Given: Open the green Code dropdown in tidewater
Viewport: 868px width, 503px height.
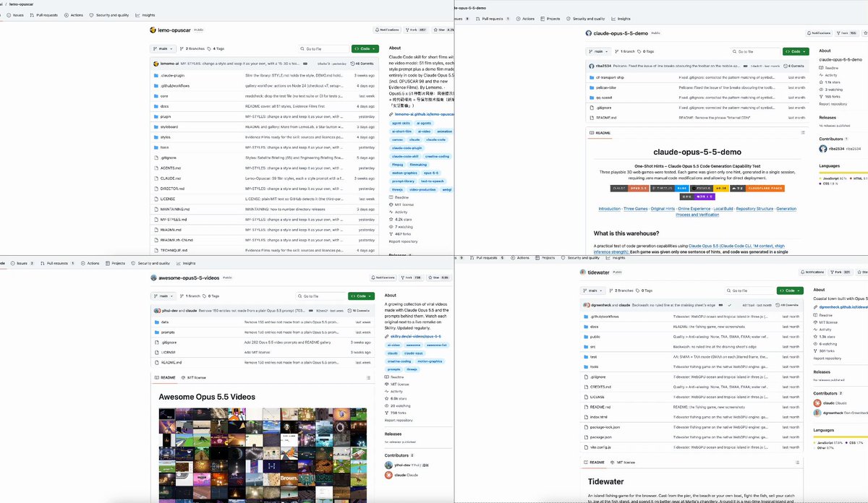Looking at the screenshot, I should (x=791, y=291).
